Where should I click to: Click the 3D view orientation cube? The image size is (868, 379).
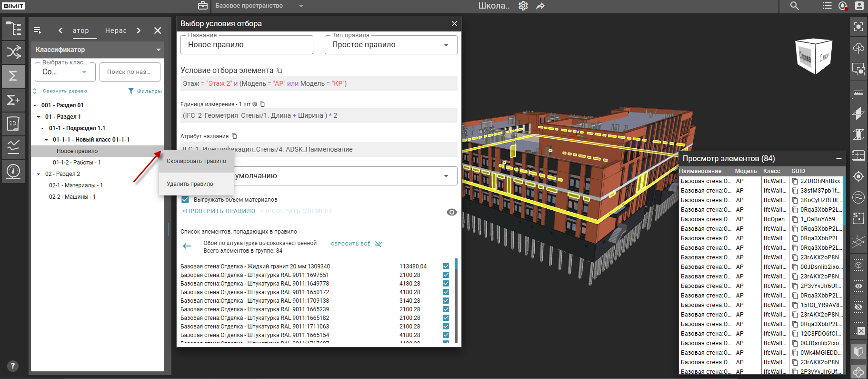(x=814, y=57)
